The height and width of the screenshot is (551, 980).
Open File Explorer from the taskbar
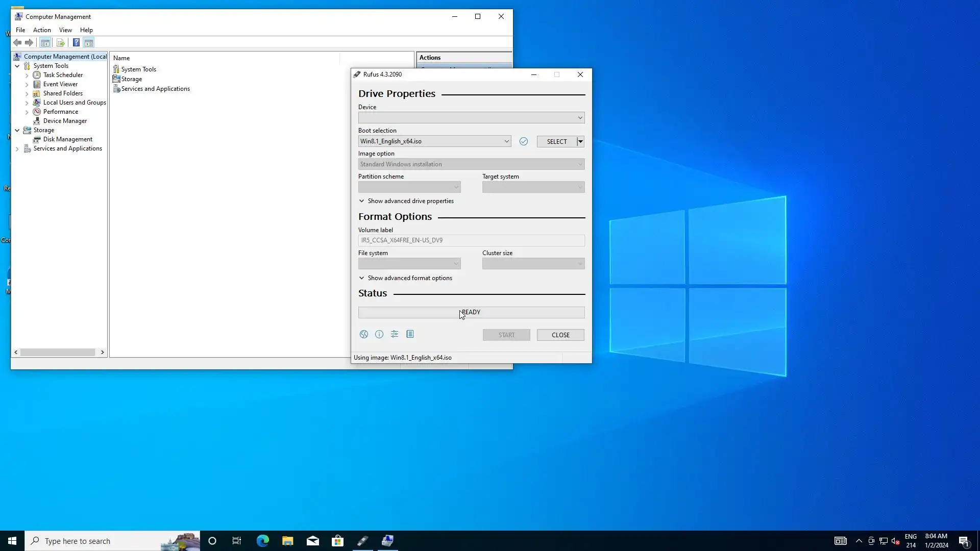click(x=287, y=541)
